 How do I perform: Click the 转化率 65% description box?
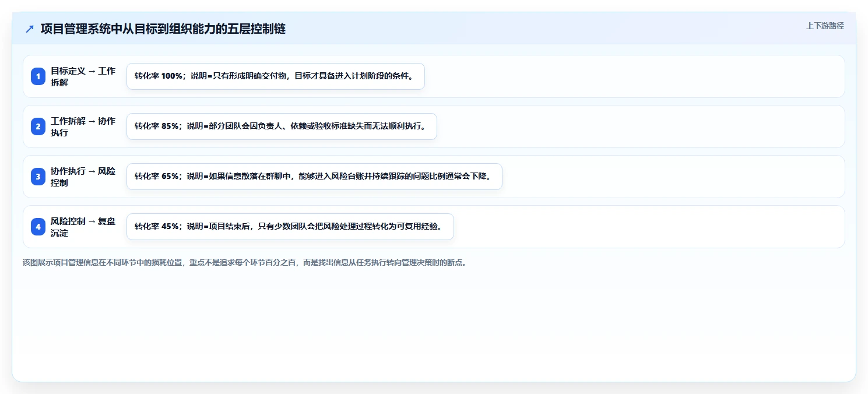point(314,177)
